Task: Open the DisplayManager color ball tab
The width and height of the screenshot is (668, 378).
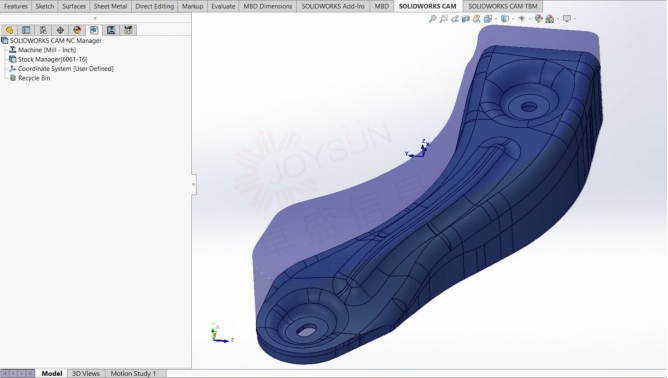Action: click(77, 30)
